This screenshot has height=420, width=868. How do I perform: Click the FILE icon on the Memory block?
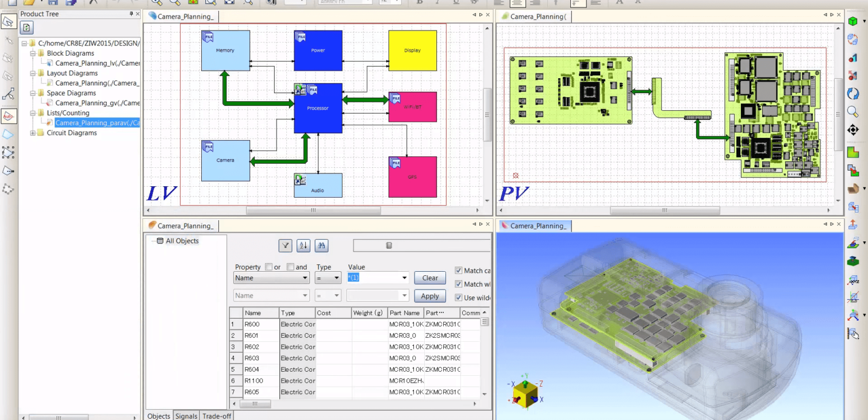(x=208, y=37)
